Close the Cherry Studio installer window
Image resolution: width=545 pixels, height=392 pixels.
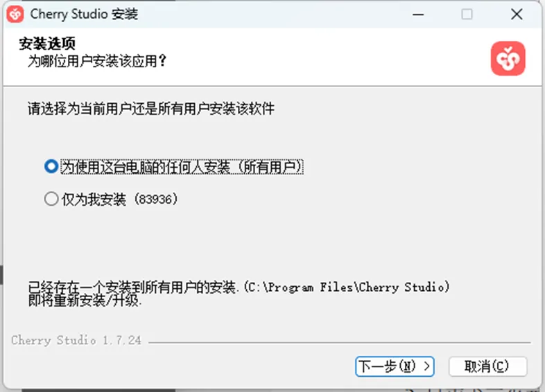coord(517,15)
